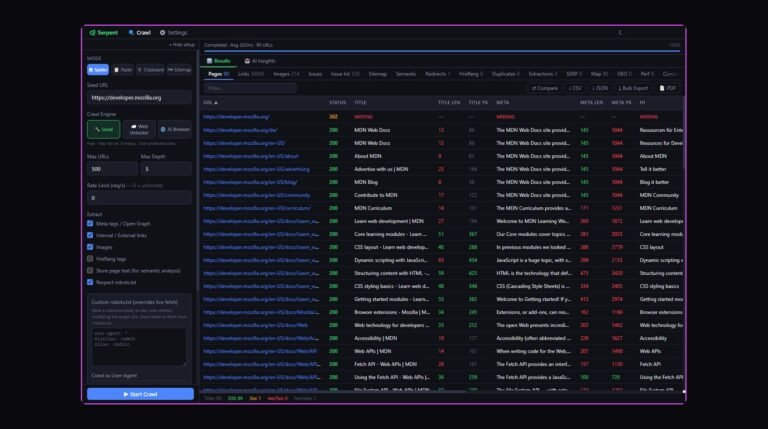Image resolution: width=768 pixels, height=429 pixels.
Task: Open the Links sub-tab
Action: [x=251, y=74]
